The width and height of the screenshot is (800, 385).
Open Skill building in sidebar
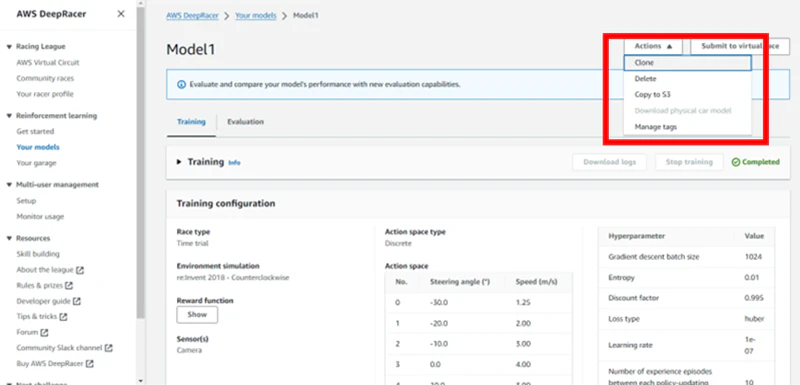(x=38, y=254)
